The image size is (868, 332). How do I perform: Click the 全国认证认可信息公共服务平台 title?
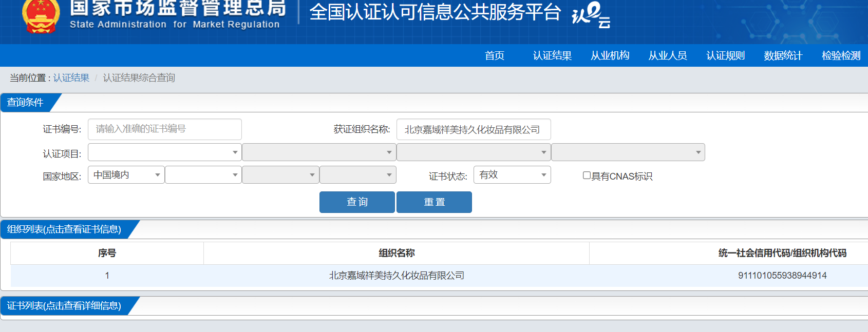[435, 12]
